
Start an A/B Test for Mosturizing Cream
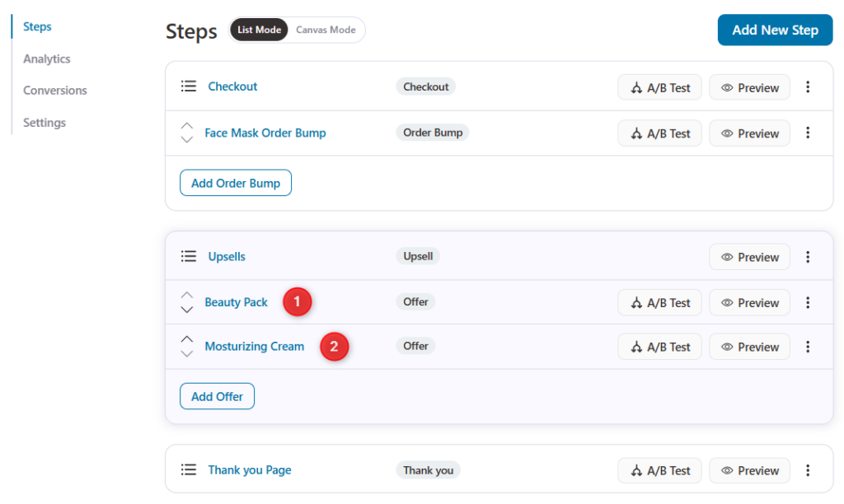[x=659, y=347]
